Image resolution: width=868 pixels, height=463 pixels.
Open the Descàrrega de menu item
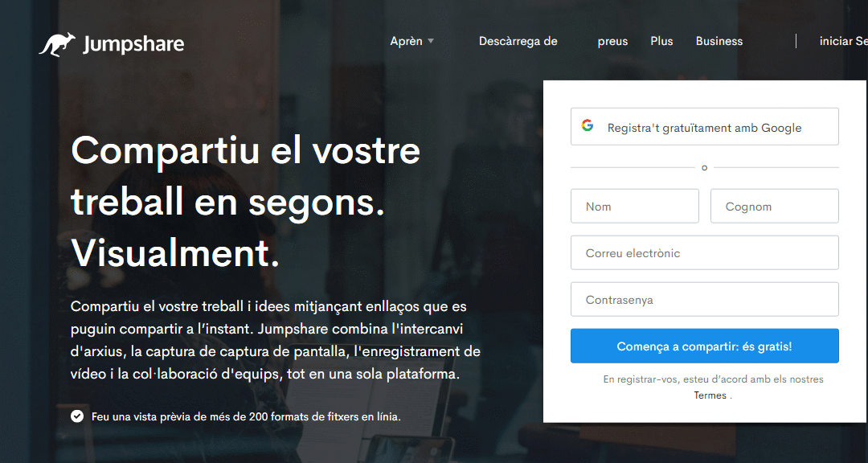(518, 41)
